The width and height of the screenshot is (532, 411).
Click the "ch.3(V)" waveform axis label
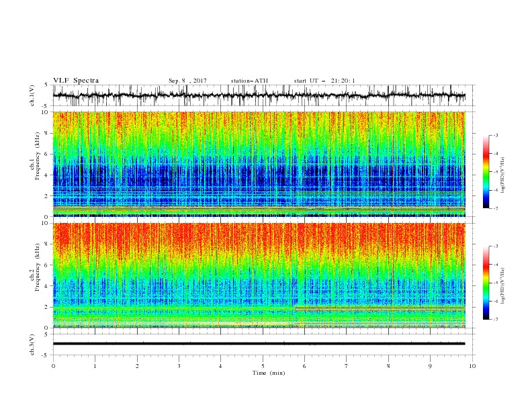pos(32,345)
